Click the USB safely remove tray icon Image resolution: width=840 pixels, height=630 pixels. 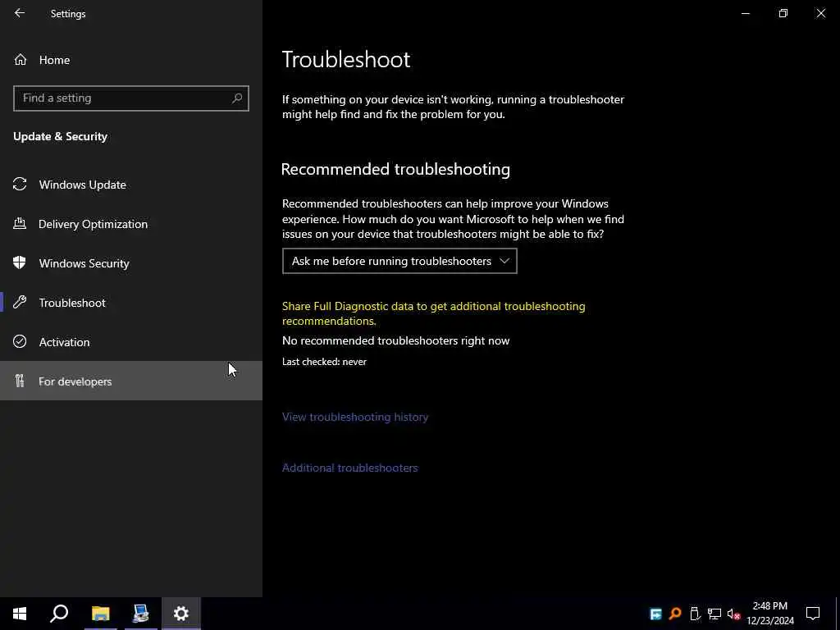[695, 614]
